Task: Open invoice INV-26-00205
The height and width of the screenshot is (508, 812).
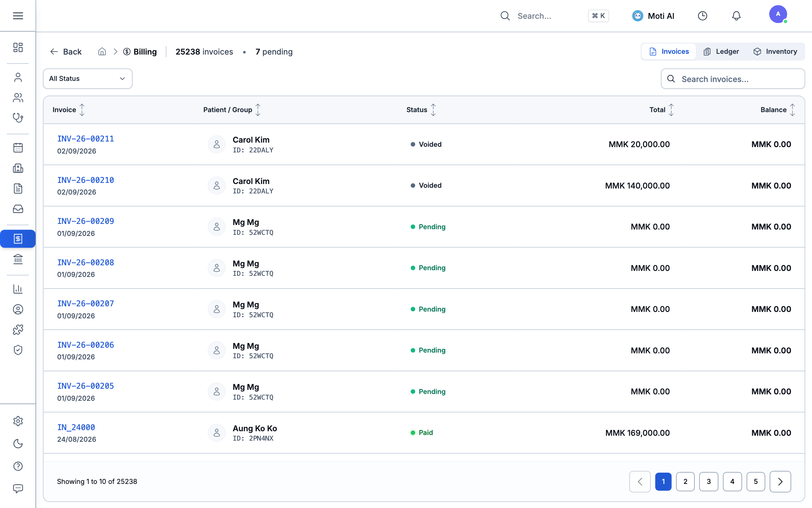Action: pyautogui.click(x=85, y=386)
